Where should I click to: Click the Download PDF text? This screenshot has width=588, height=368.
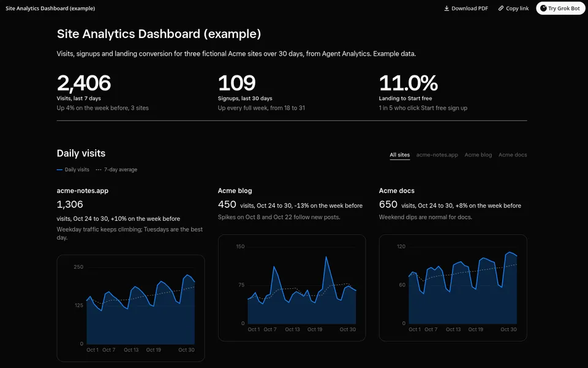pyautogui.click(x=470, y=8)
